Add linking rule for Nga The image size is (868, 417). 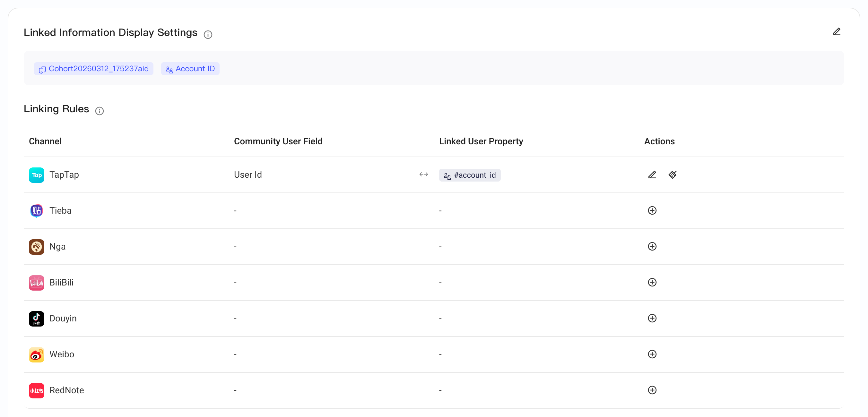652,247
